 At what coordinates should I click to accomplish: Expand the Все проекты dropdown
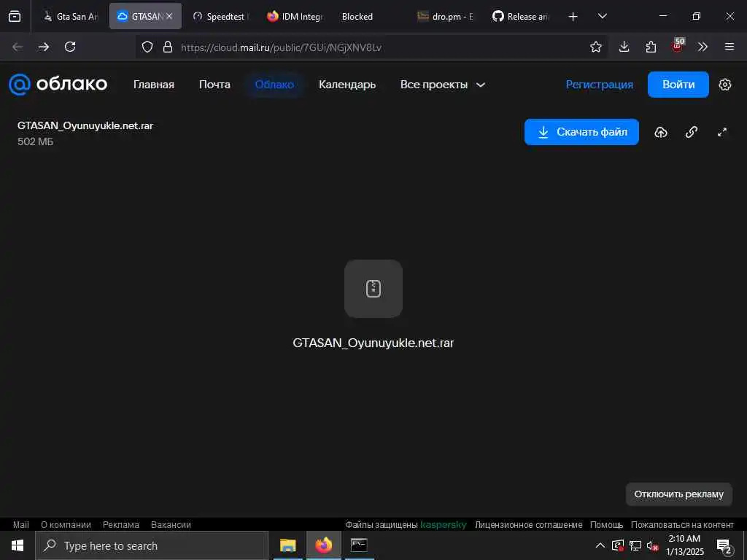443,85
